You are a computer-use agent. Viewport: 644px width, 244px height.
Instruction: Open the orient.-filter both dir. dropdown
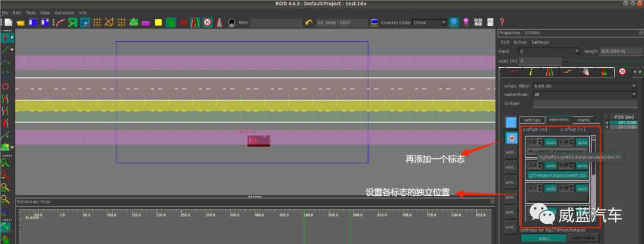(584, 86)
